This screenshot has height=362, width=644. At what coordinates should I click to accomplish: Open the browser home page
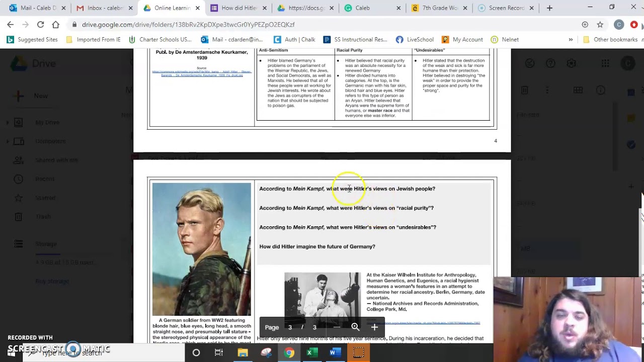point(55,24)
